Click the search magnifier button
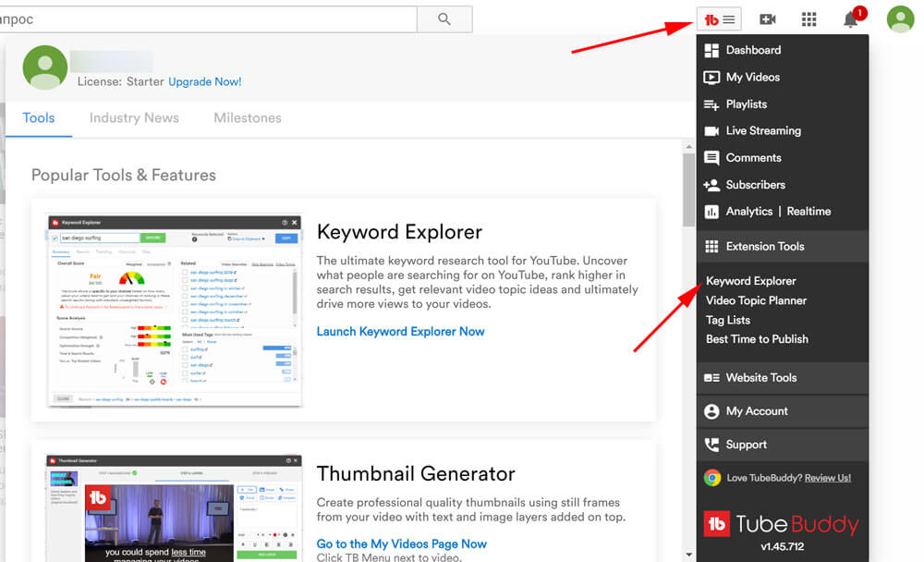The image size is (924, 562). (444, 18)
